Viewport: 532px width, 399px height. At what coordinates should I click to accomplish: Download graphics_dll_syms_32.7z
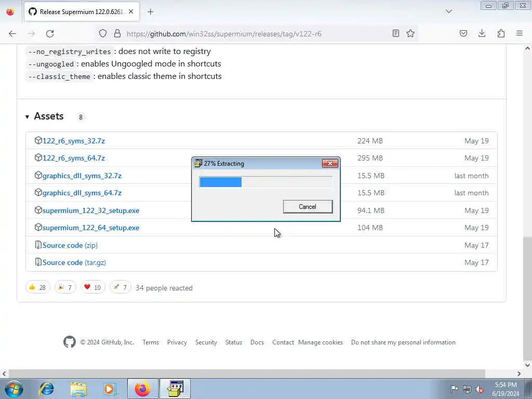pos(82,176)
